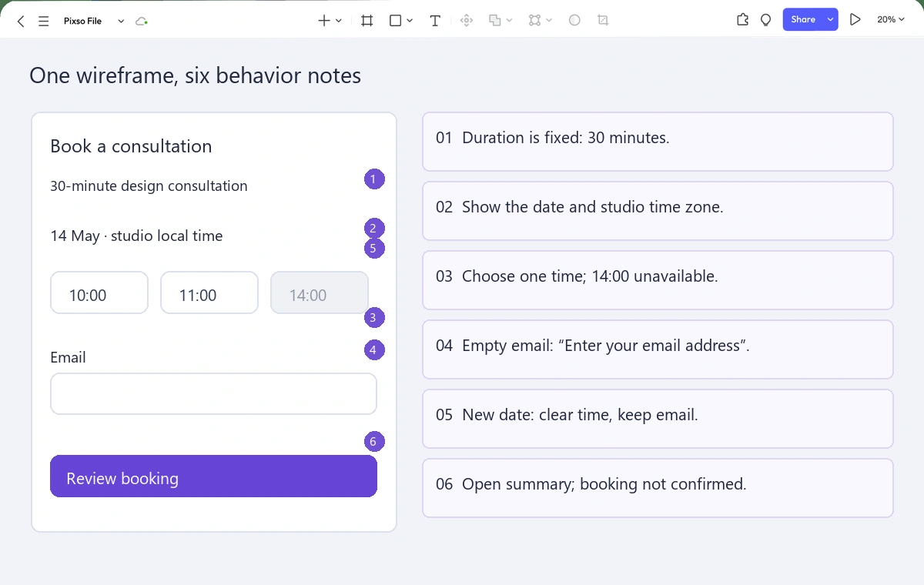Image resolution: width=924 pixels, height=585 pixels.
Task: Select the page title about six behavior notes
Action: [x=195, y=75]
